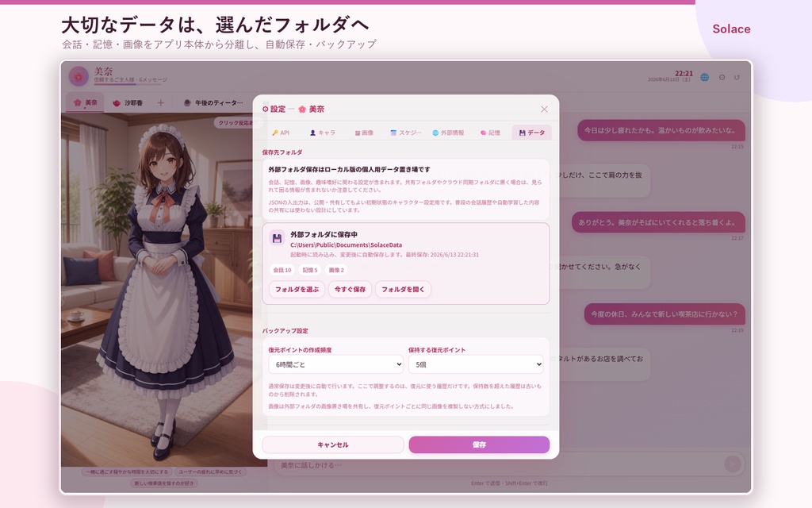Screen dimensions: 812x508
Task: Switch to the 美奈 character tab
Action: click(x=86, y=102)
